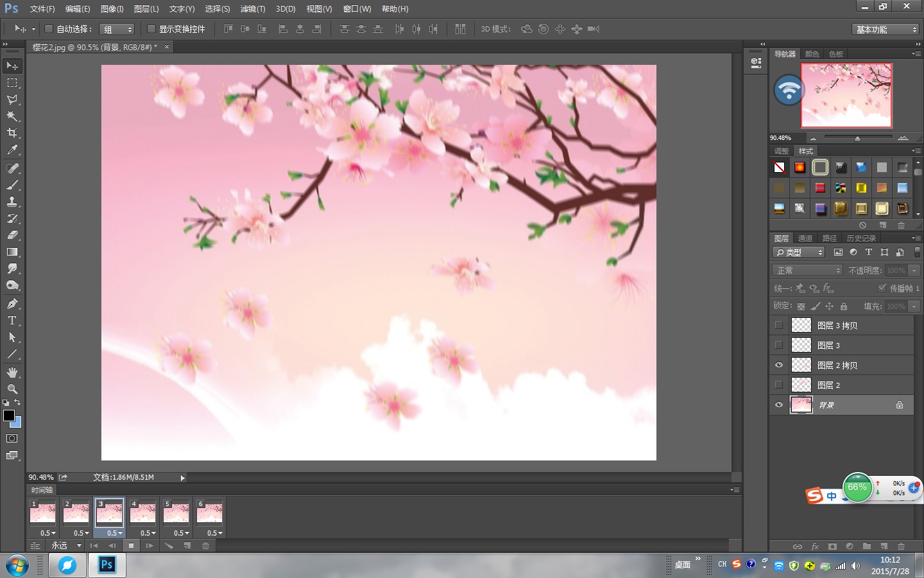Screen dimensions: 924x578
Task: Click background color blue swatch
Action: (17, 423)
